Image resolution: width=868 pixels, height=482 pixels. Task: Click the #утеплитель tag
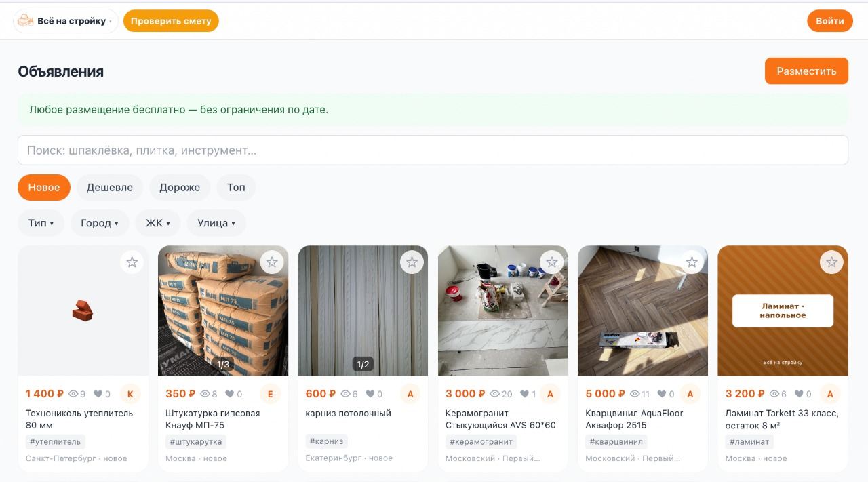55,441
